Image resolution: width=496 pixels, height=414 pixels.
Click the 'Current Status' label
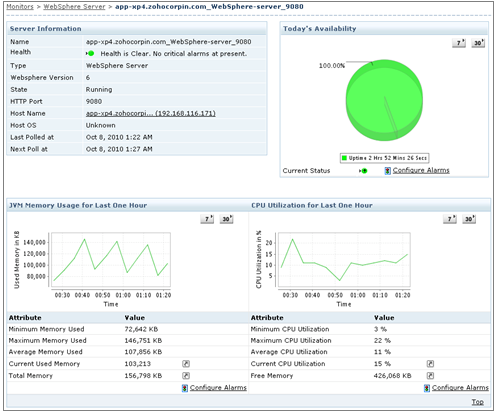[x=306, y=171]
